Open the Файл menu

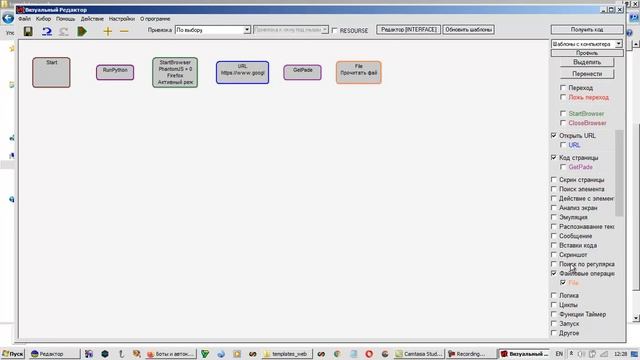24,19
